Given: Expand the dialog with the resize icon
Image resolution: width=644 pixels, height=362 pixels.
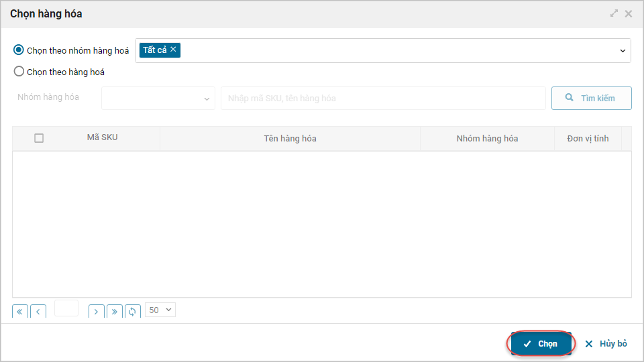Looking at the screenshot, I should click(614, 13).
